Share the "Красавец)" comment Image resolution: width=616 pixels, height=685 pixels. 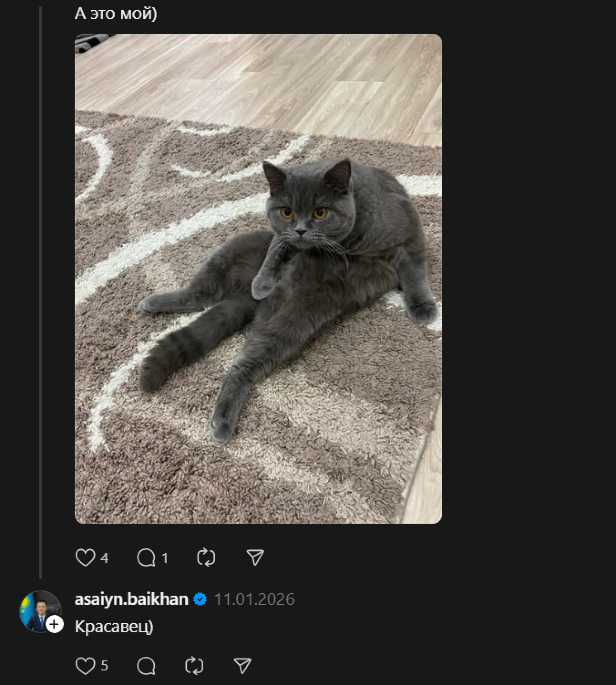point(242,666)
